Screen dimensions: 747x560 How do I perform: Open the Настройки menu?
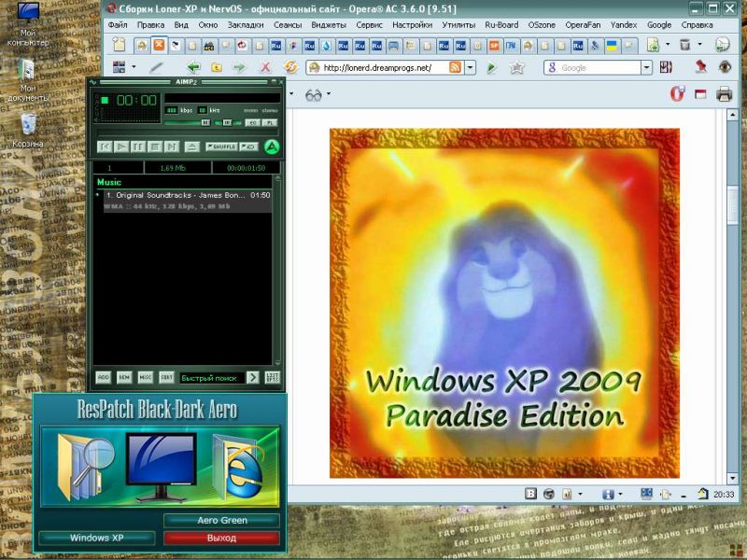point(412,24)
